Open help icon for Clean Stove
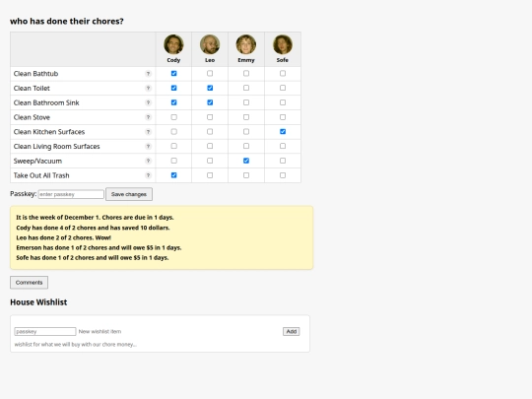 [x=148, y=117]
